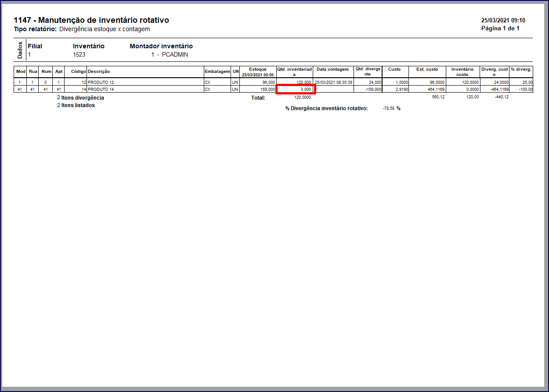Click the 'Mod' column header
The image size is (549, 392).
point(21,72)
